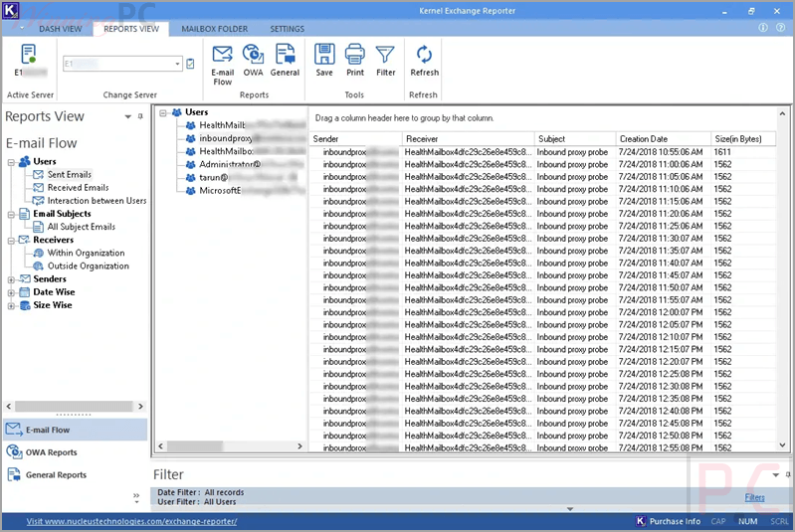Collapse the Receivers node
The width and height of the screenshot is (795, 532).
pos(11,242)
